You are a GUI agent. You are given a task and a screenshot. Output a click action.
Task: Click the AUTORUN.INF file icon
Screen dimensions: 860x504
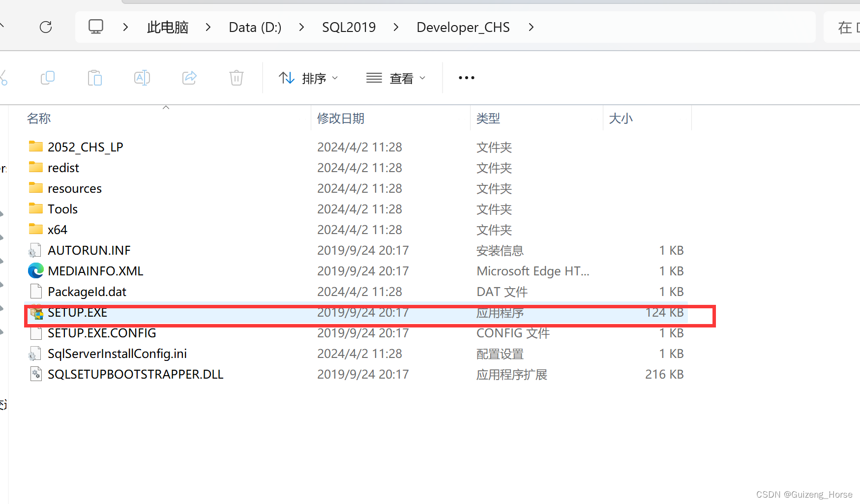35,250
